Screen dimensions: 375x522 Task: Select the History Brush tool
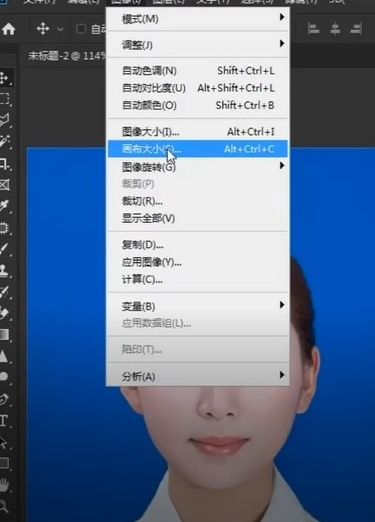[5, 292]
